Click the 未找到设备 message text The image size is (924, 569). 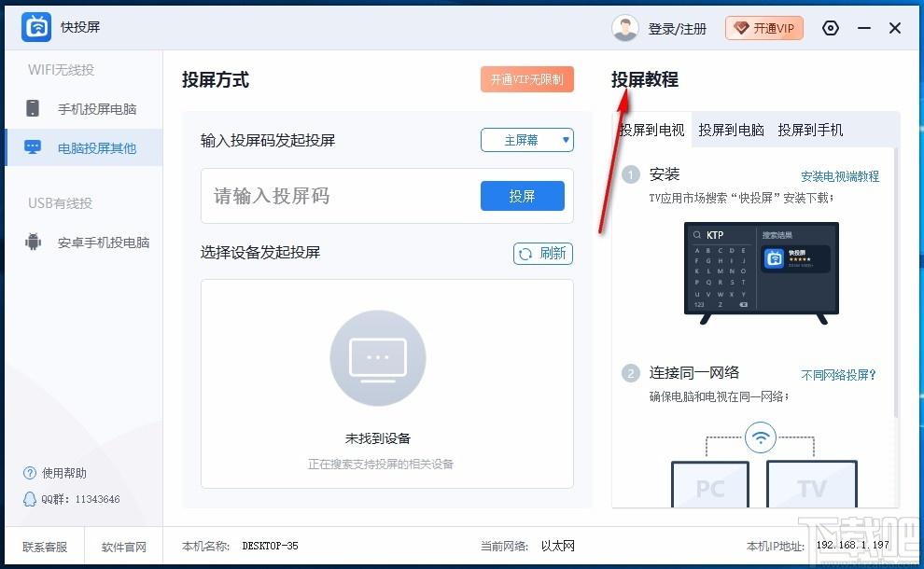[x=378, y=438]
